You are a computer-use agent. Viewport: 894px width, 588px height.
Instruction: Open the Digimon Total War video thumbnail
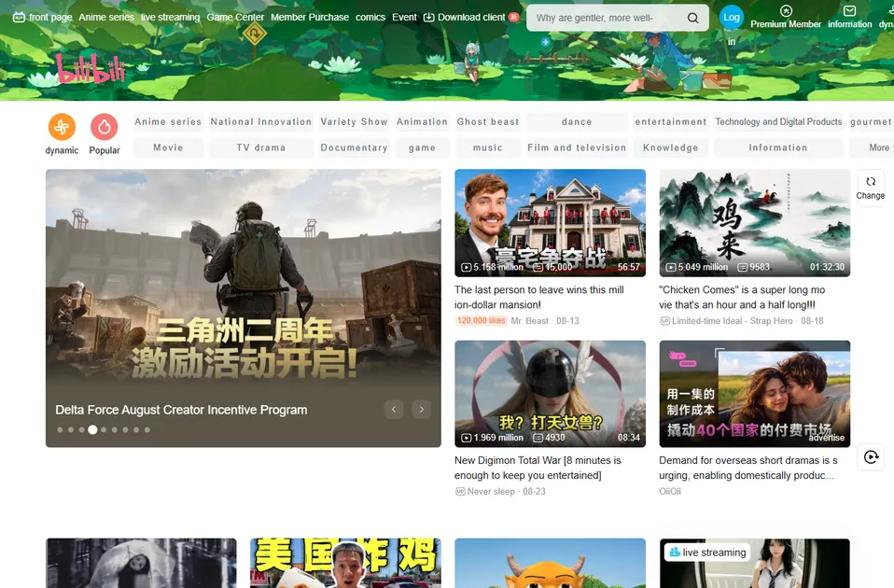click(x=551, y=394)
